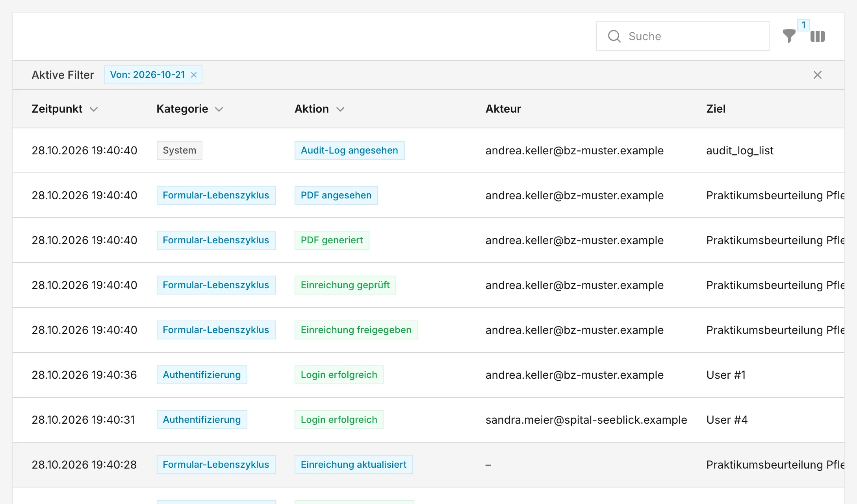Sort by the Zeitpunkt column chevron

point(94,109)
